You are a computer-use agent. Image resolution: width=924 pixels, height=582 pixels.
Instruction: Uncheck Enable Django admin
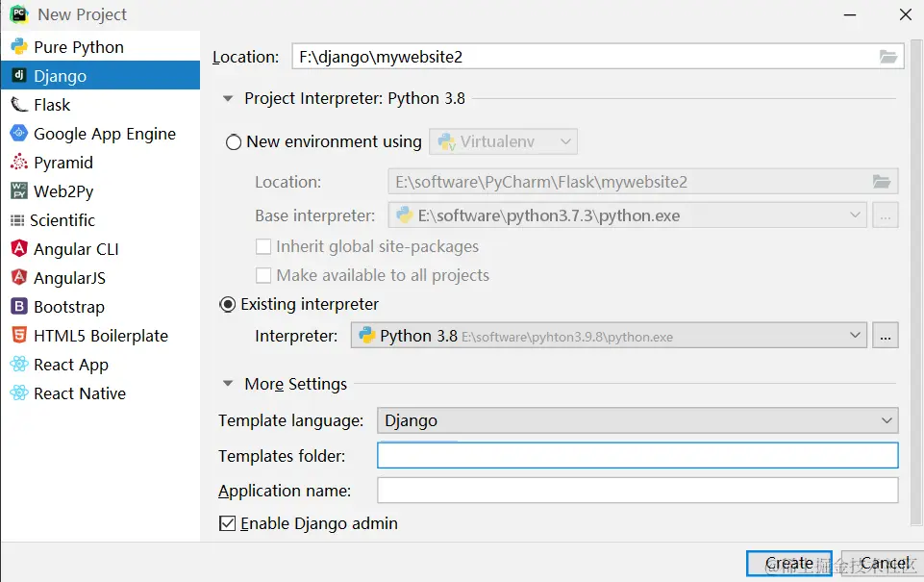point(227,523)
